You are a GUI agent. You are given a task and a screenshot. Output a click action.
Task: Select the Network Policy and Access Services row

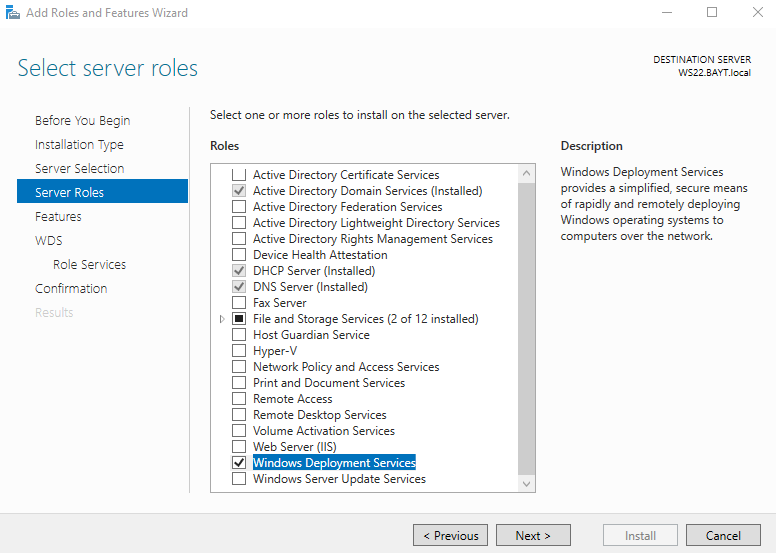click(x=346, y=367)
